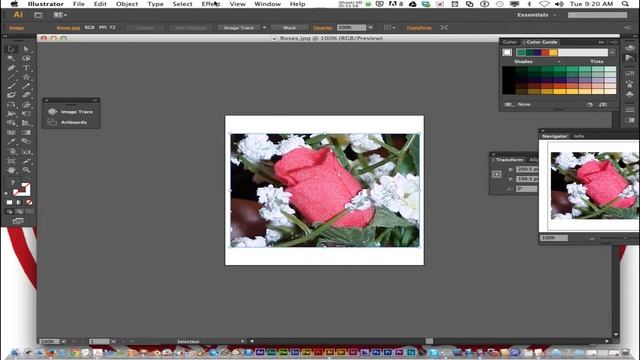640x360 pixels.
Task: Select the Paintbrush tool
Action: pos(11,86)
